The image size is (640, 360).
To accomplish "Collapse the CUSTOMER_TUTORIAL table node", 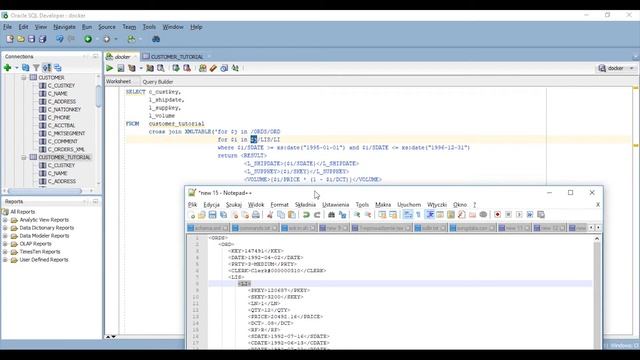I will point(24,157).
